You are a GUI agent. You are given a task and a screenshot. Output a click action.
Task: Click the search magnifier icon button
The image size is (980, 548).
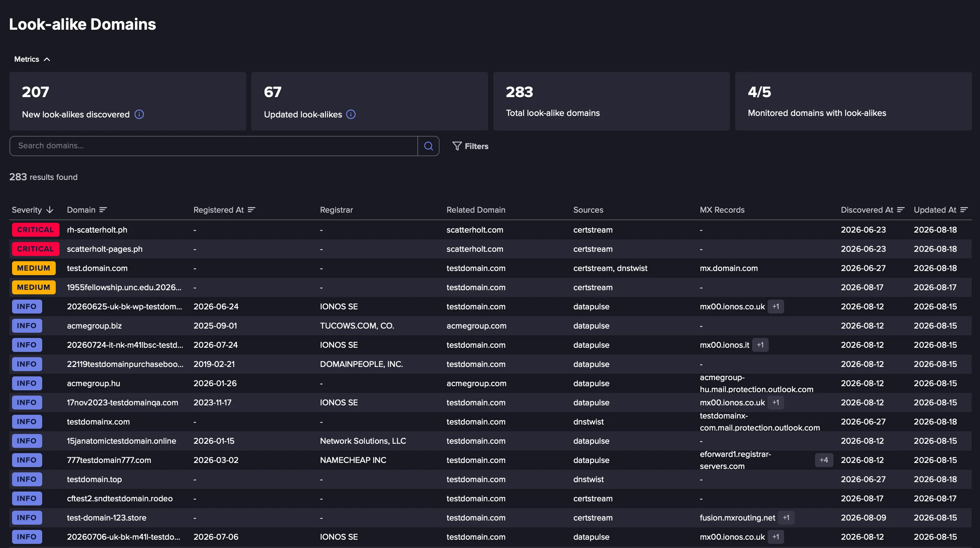coord(428,146)
